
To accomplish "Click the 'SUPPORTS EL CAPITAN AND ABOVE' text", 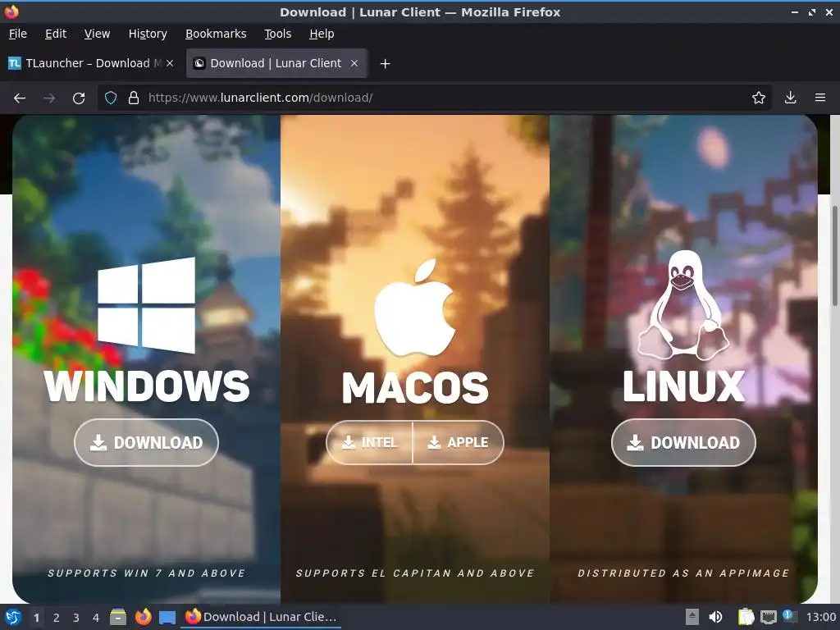I will point(415,573).
